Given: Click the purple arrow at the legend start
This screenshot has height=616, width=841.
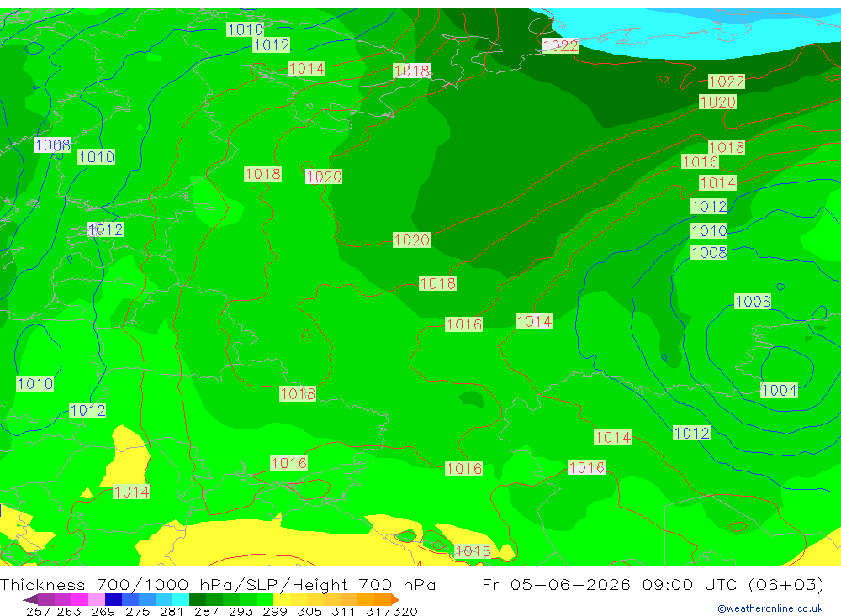Looking at the screenshot, I should (30, 599).
